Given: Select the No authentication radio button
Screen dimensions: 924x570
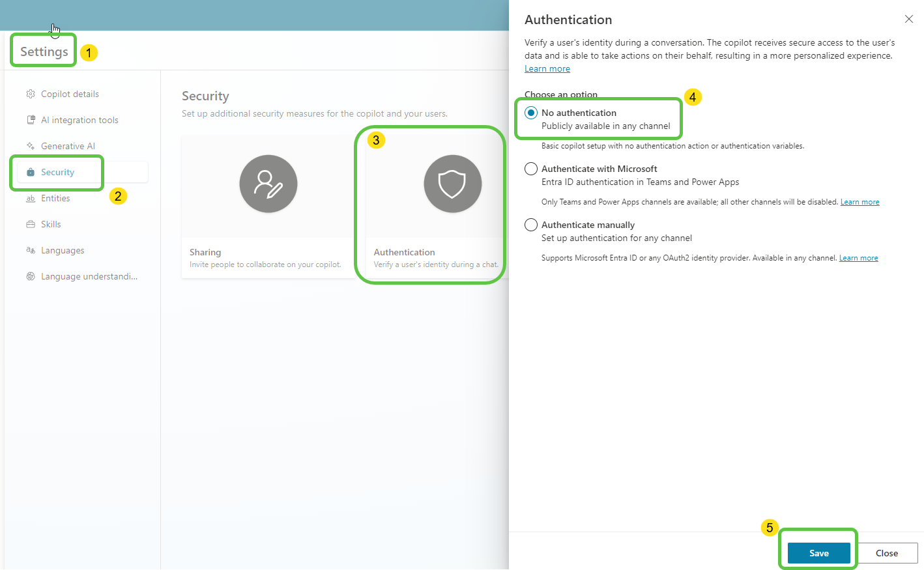Looking at the screenshot, I should click(531, 113).
